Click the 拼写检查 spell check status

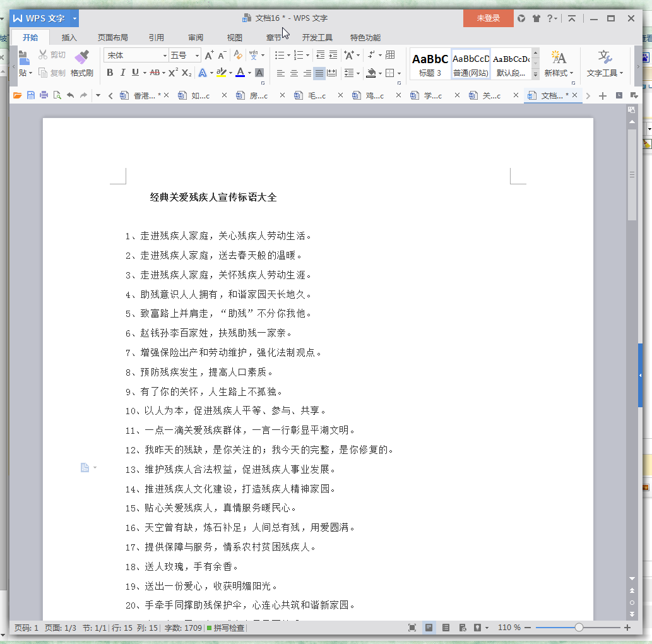click(x=226, y=628)
